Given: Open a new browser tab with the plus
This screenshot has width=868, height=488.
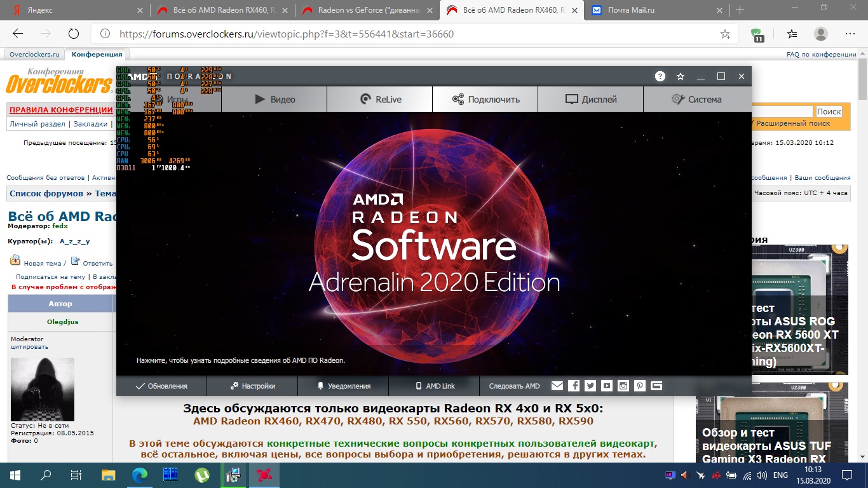Looking at the screenshot, I should [740, 10].
